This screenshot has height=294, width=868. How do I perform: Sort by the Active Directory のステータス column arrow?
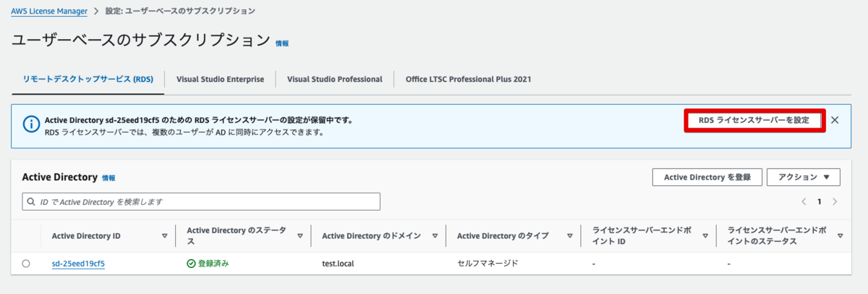[x=299, y=235]
